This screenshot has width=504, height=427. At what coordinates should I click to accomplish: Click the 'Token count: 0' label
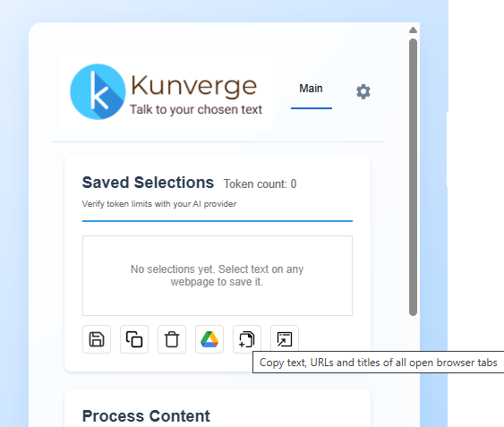coord(260,184)
